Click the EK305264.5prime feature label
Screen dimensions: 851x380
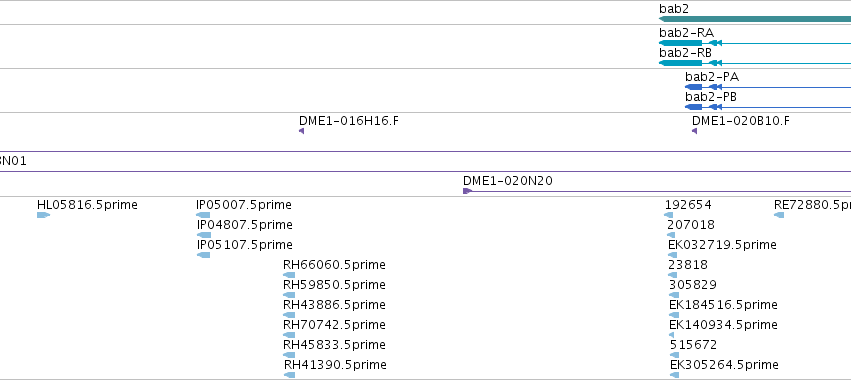(724, 364)
